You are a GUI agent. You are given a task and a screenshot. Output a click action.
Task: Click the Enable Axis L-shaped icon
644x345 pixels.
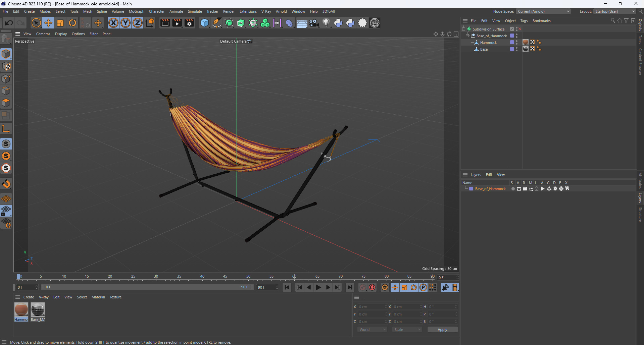pos(6,128)
